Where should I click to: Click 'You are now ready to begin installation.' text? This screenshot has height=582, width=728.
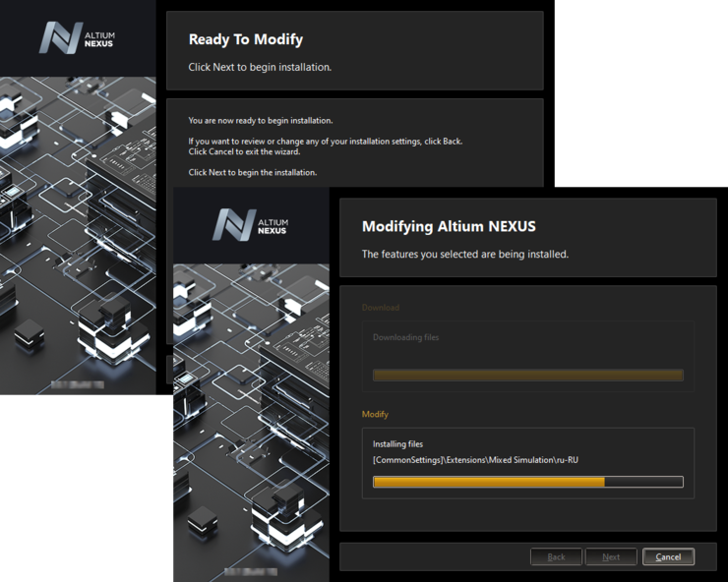click(x=261, y=121)
